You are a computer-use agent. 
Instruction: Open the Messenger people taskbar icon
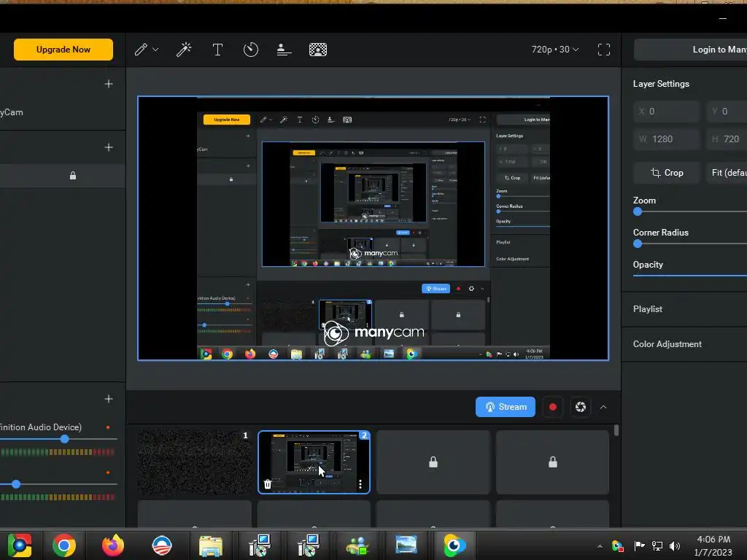click(x=357, y=545)
